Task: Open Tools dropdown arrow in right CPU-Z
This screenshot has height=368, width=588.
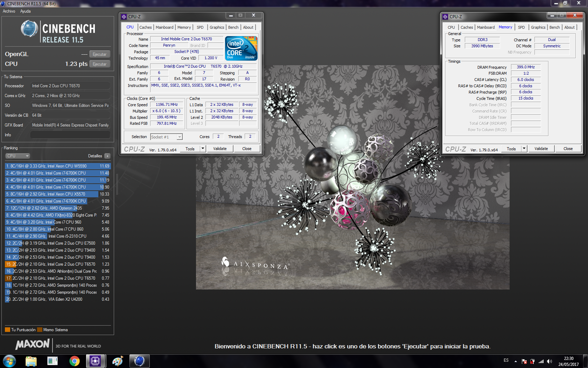Action: [524, 149]
